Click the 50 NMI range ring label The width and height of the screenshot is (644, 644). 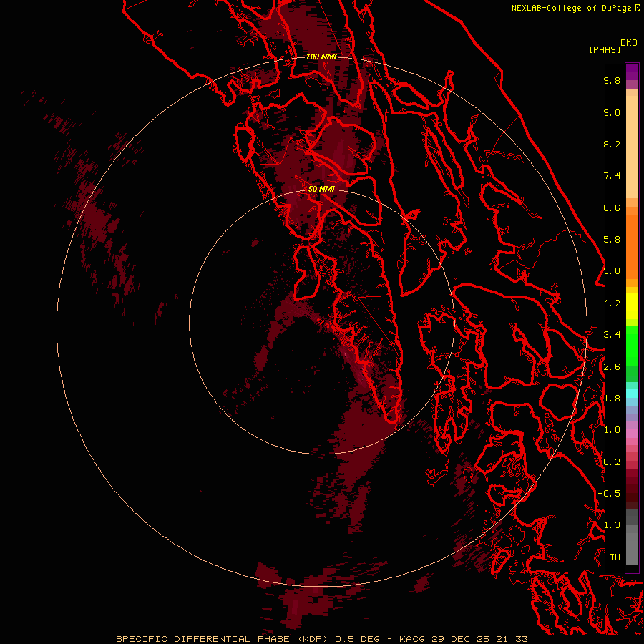pyautogui.click(x=321, y=189)
